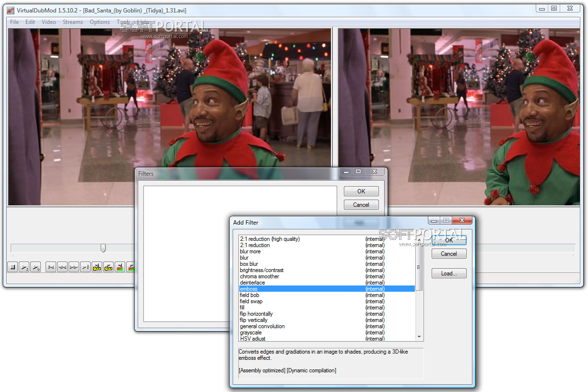The image size is (588, 392).
Task: Select the "field swap" filter
Action: [x=327, y=301]
